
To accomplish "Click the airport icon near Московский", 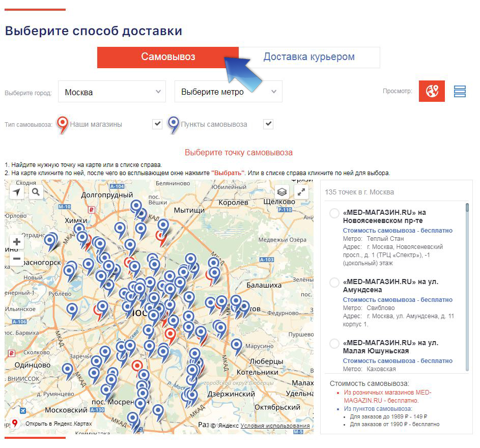I will 23,411.
